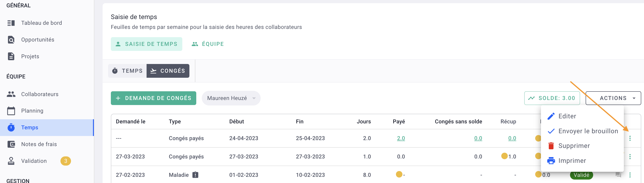Click Congés payés type on 24-04-2023 row
Viewport: 644px width, 183px height.
click(186, 138)
